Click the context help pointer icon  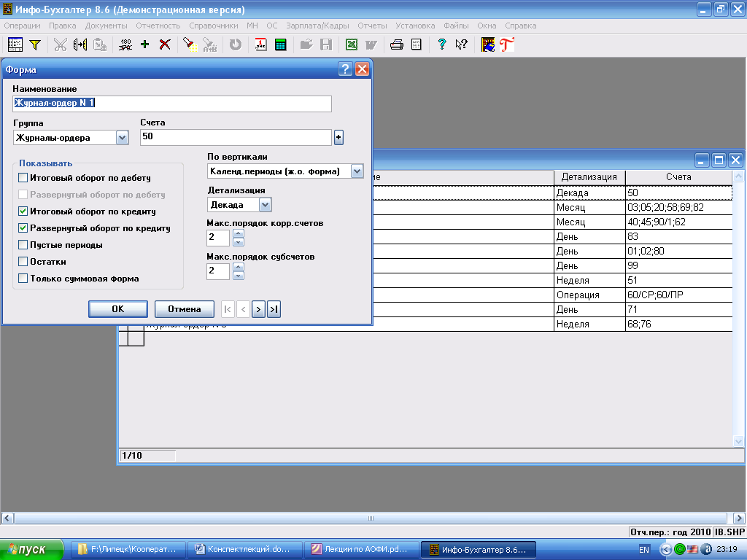tap(461, 44)
